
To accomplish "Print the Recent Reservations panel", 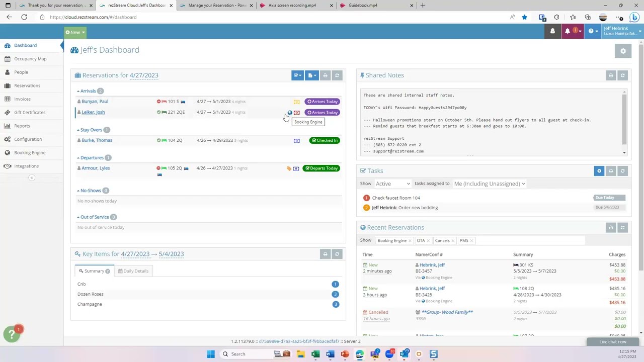I will [x=611, y=228].
